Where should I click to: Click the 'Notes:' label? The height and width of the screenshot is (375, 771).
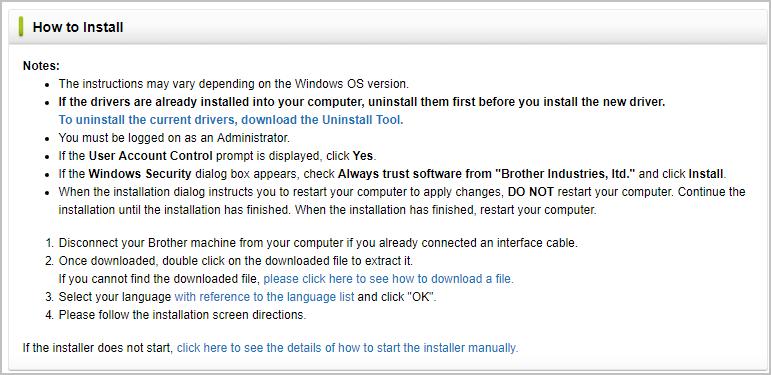[x=41, y=66]
